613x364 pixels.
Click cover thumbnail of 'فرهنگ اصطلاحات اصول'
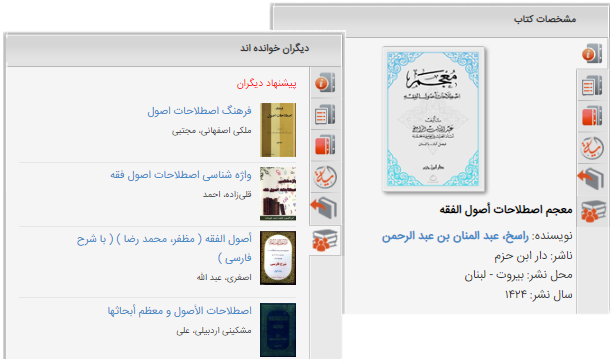pyautogui.click(x=278, y=130)
